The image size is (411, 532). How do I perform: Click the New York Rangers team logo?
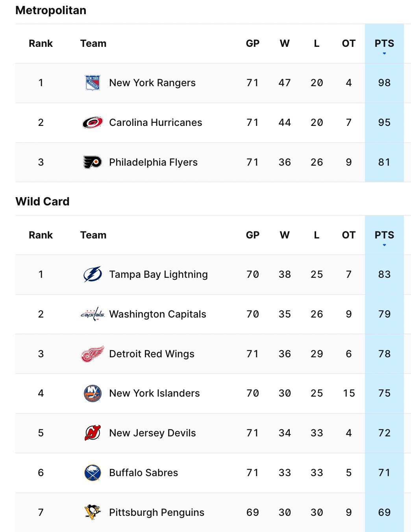(x=92, y=83)
